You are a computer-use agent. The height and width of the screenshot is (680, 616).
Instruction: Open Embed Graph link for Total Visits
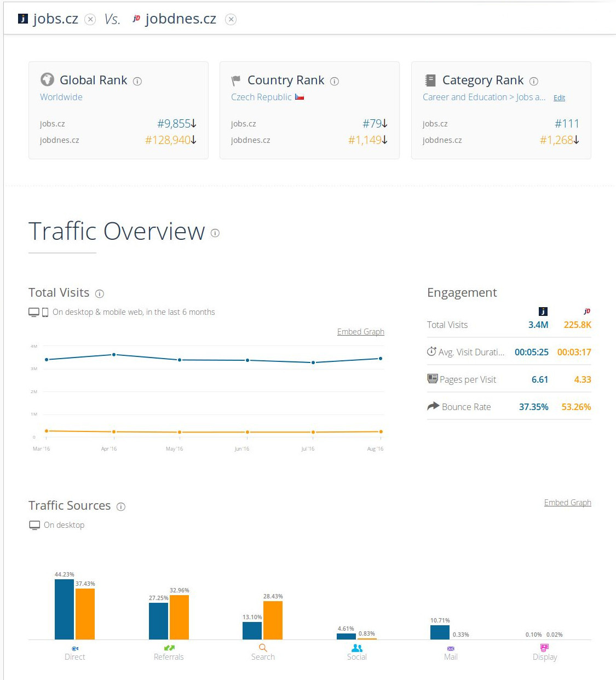(x=360, y=332)
